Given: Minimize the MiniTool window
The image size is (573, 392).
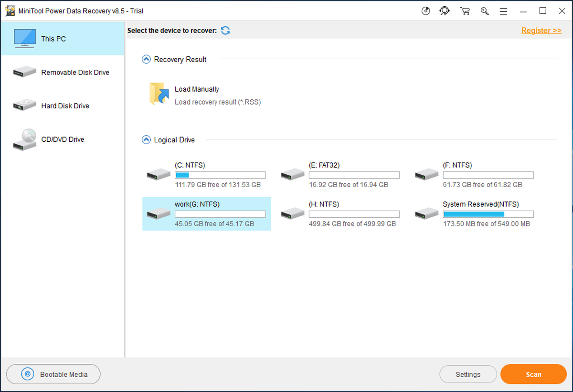Looking at the screenshot, I should 524,11.
